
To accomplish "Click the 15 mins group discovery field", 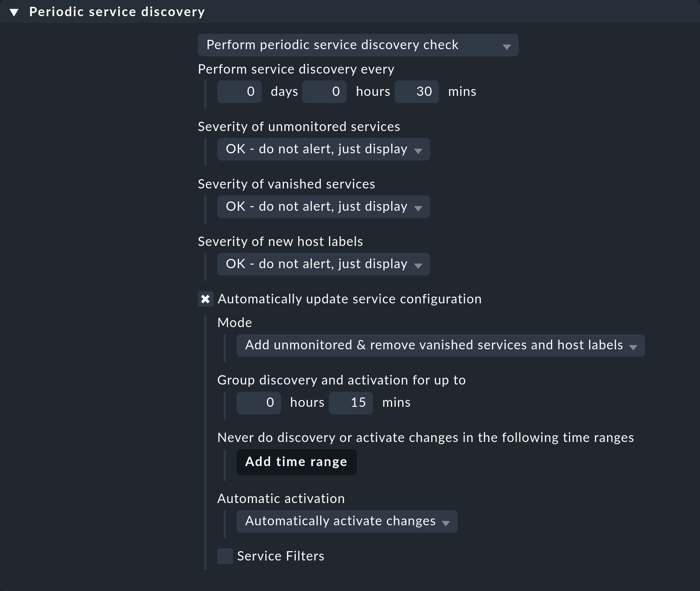I will (x=351, y=403).
